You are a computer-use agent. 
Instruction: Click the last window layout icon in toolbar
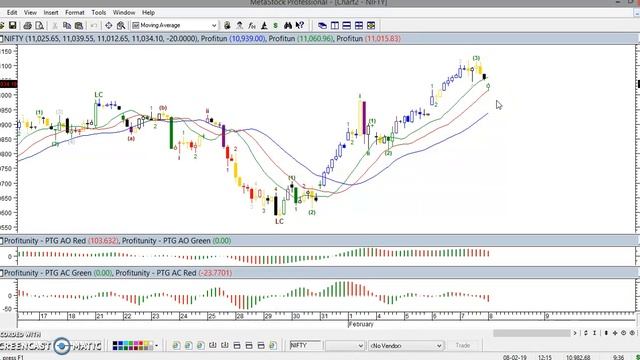pyautogui.click(x=371, y=25)
